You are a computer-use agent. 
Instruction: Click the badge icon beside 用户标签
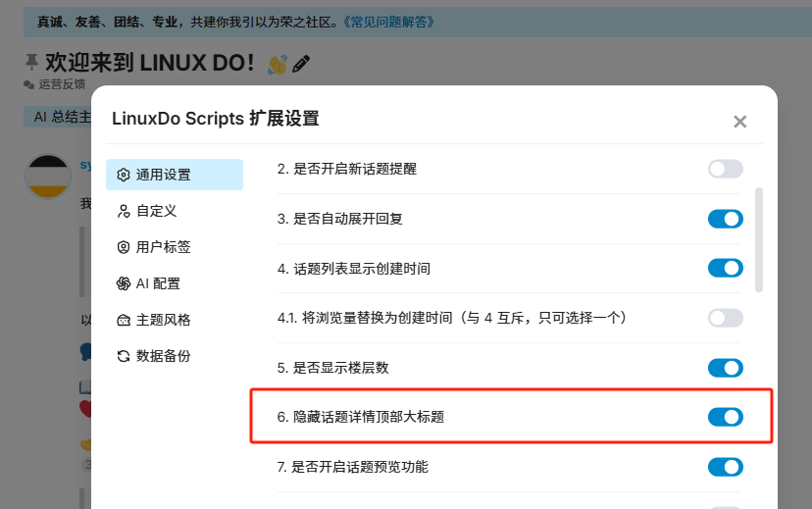(124, 247)
